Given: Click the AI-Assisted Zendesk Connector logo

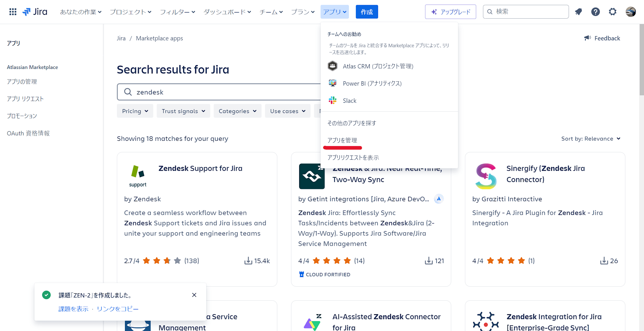Looking at the screenshot, I should (x=312, y=322).
